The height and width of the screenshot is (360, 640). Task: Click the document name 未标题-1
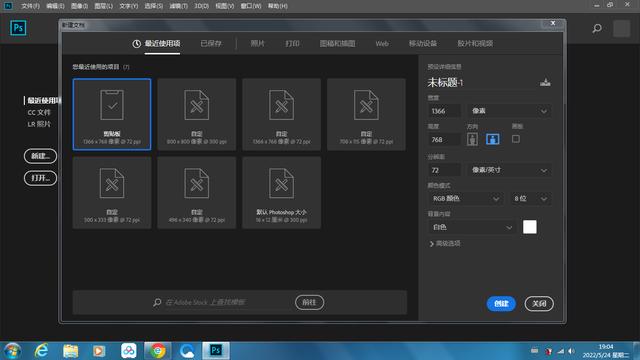pyautogui.click(x=445, y=82)
